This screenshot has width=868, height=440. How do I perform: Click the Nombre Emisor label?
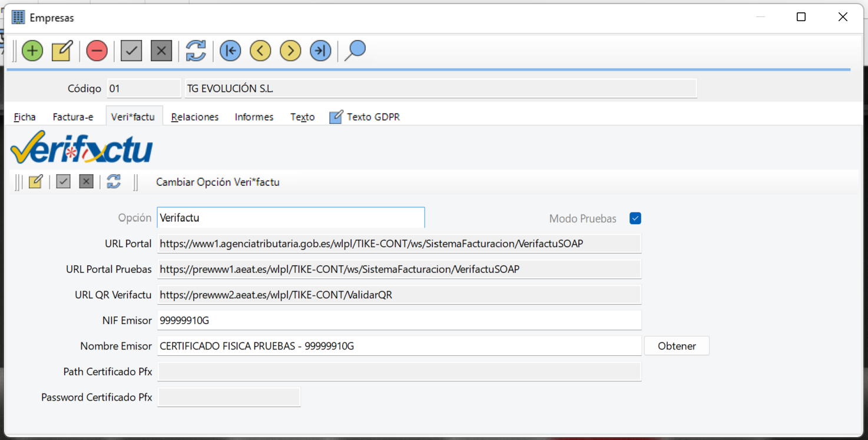116,346
